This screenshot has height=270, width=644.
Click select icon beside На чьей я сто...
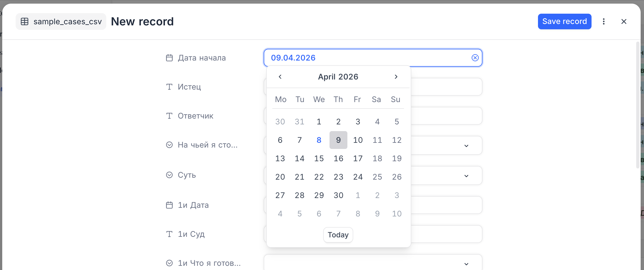(169, 145)
